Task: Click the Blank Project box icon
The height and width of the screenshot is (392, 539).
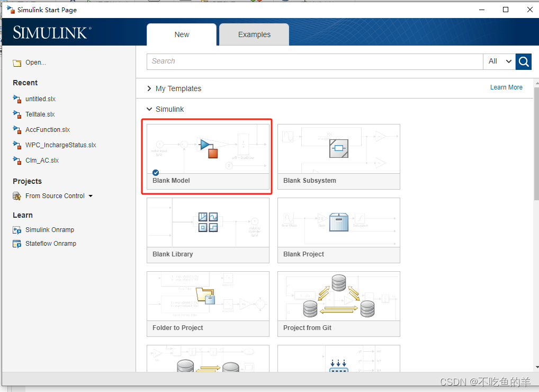Action: pyautogui.click(x=338, y=222)
